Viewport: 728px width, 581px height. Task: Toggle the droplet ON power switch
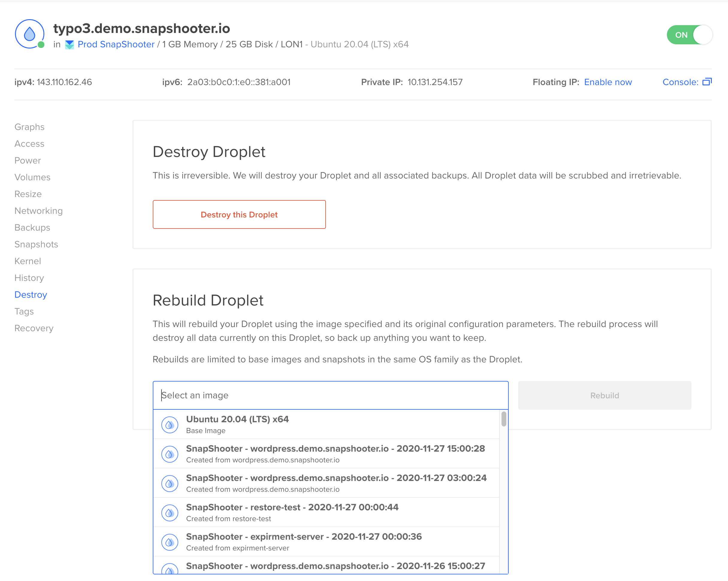689,35
